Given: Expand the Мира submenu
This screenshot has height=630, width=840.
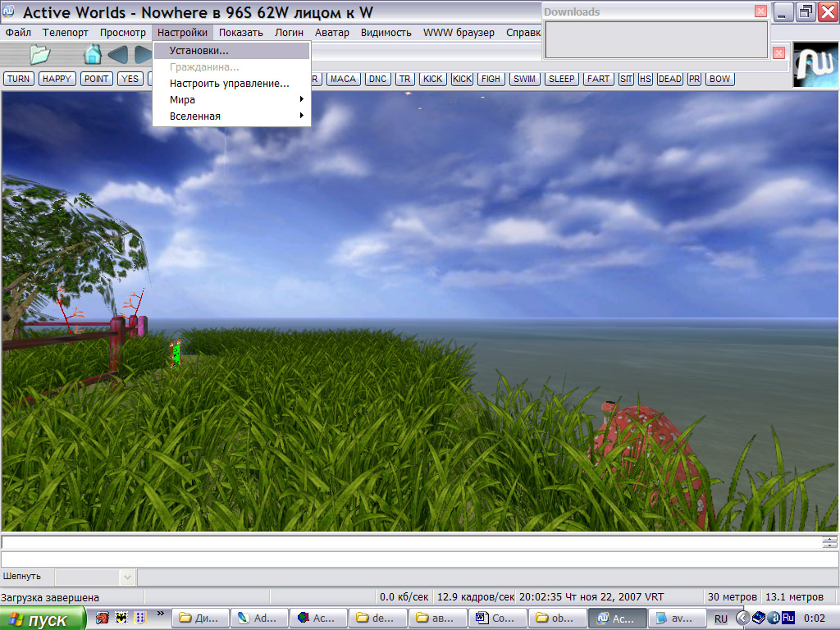Looking at the screenshot, I should coord(231,99).
